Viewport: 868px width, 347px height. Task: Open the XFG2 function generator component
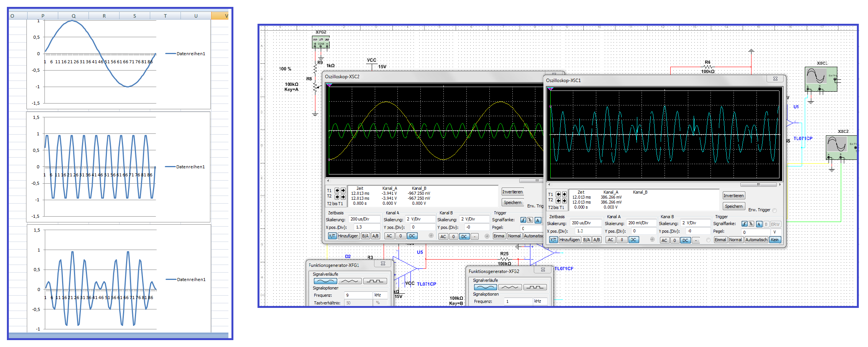coord(321,42)
